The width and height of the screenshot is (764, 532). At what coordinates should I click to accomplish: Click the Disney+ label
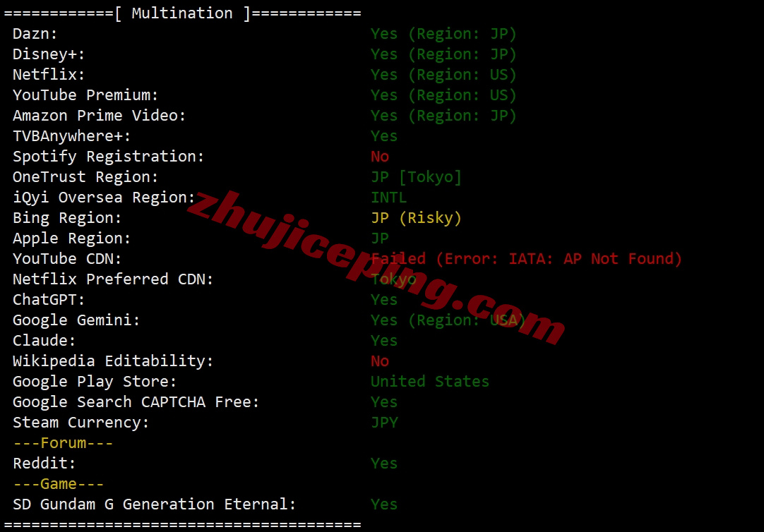click(49, 54)
